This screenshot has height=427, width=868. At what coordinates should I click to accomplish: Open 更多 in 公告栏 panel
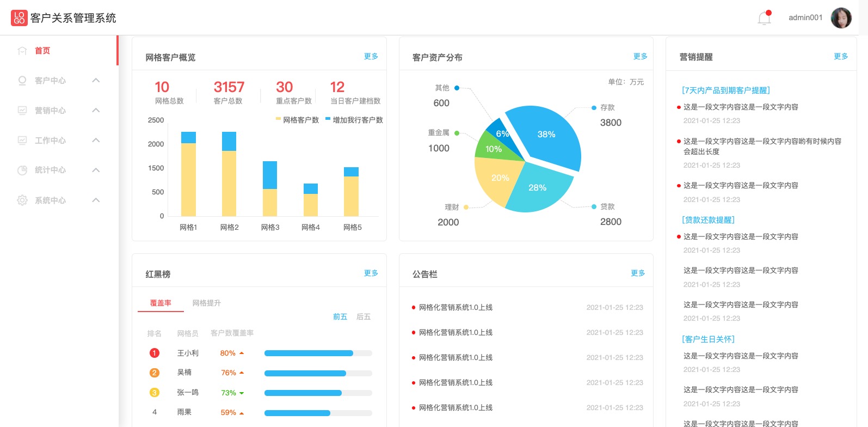click(638, 273)
